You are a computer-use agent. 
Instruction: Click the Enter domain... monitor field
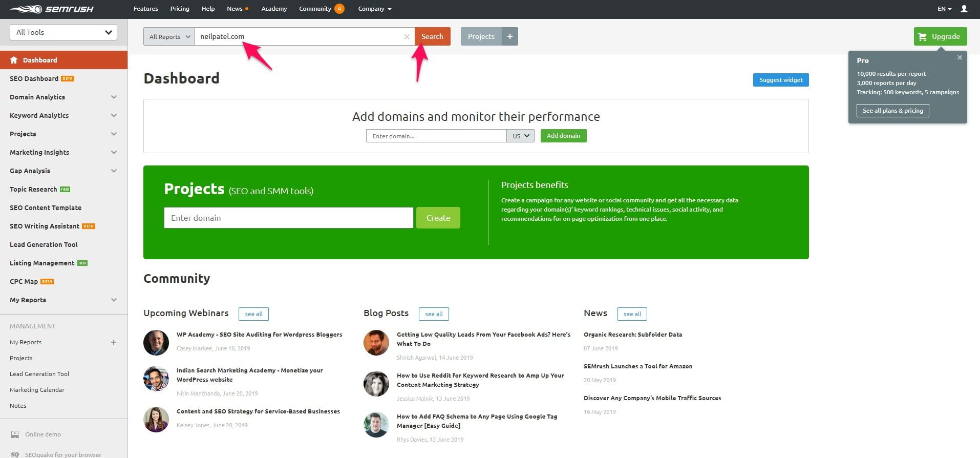(436, 136)
